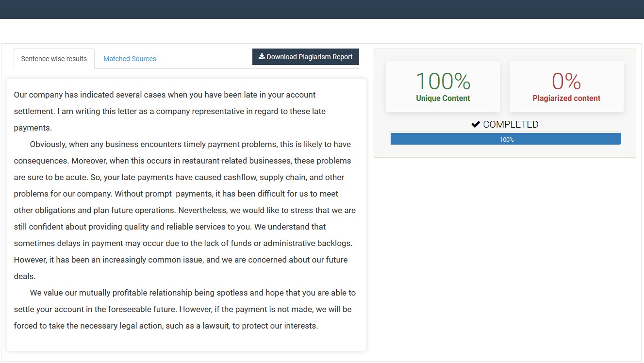Click the sentence starting "Nevertheless, we would like"

coord(267,210)
